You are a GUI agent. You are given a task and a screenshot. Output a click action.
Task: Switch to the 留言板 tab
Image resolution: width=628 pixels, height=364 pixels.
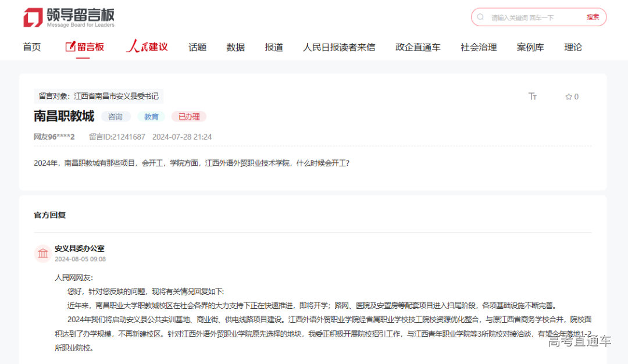[x=88, y=47]
